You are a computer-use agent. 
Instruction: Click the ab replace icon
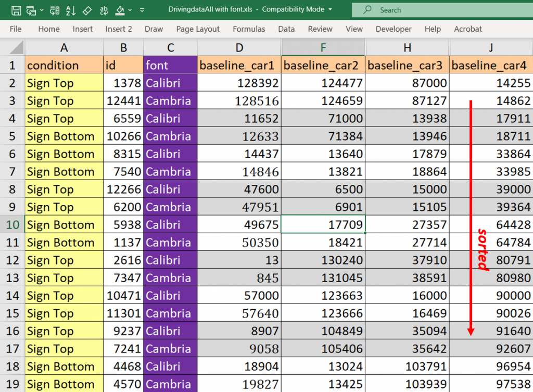coord(104,10)
